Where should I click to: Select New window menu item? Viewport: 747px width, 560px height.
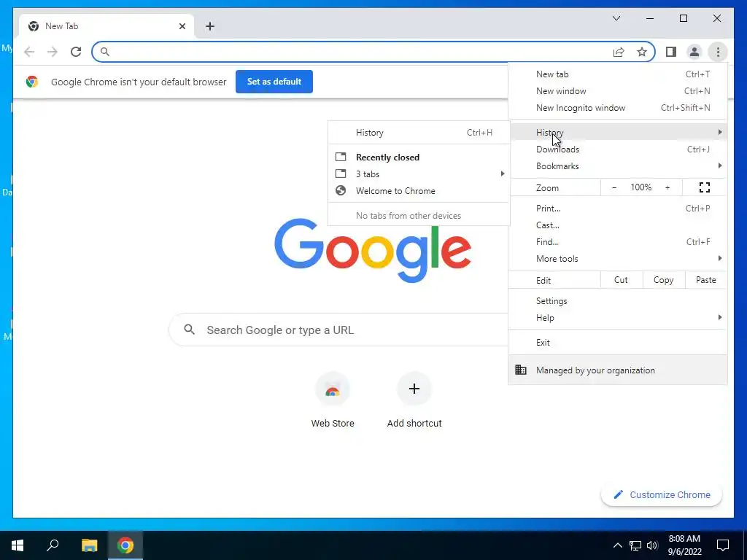point(617,91)
